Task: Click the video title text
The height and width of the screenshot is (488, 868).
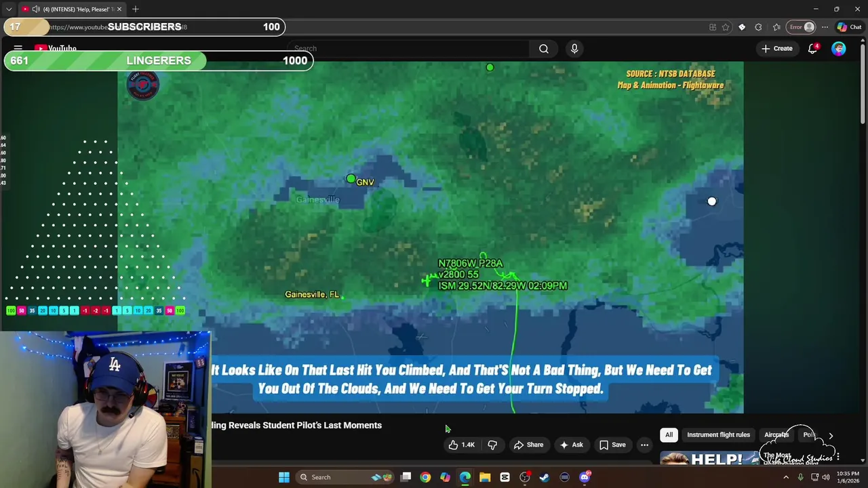Action: (296, 425)
